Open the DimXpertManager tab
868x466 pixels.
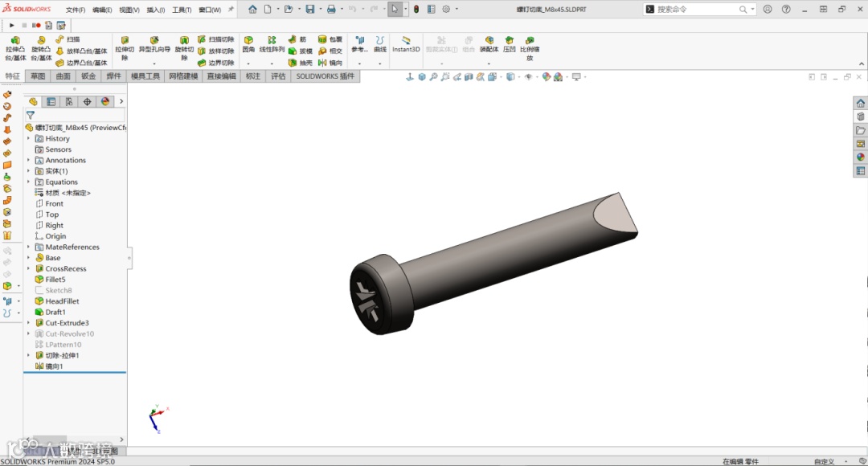point(87,102)
